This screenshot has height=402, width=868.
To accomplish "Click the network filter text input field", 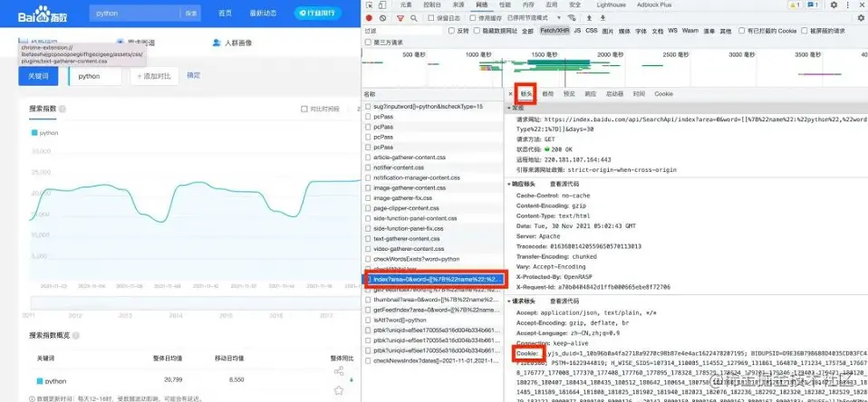I will pos(401,30).
